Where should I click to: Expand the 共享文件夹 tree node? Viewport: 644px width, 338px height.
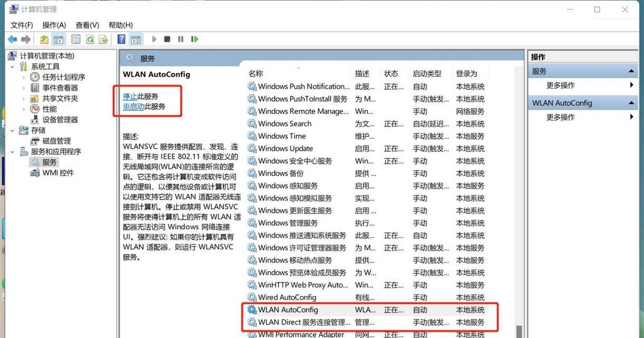click(24, 98)
